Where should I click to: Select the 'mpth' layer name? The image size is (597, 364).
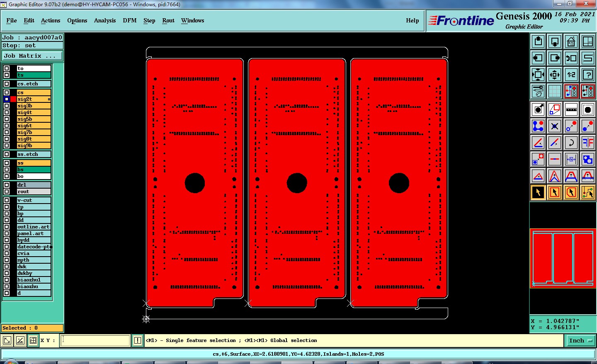(34, 260)
